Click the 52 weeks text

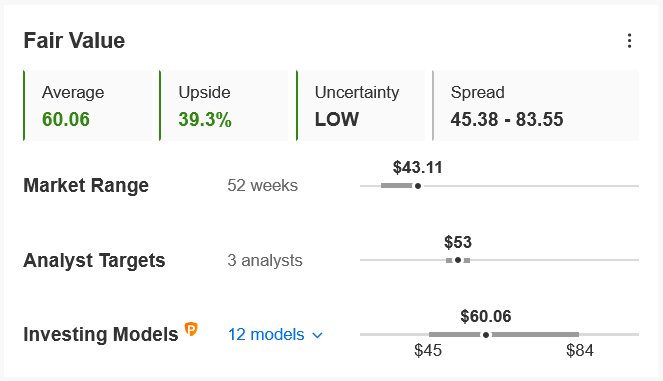262,185
